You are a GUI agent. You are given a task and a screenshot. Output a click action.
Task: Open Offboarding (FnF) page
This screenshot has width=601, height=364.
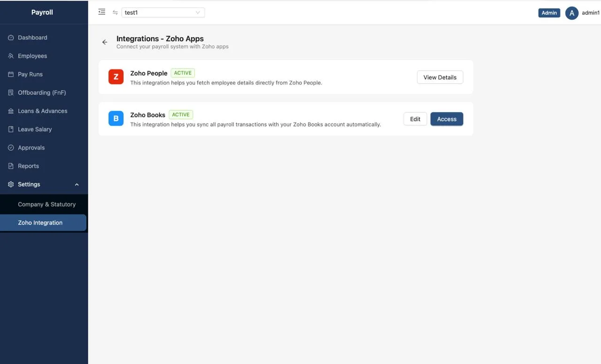(x=44, y=92)
